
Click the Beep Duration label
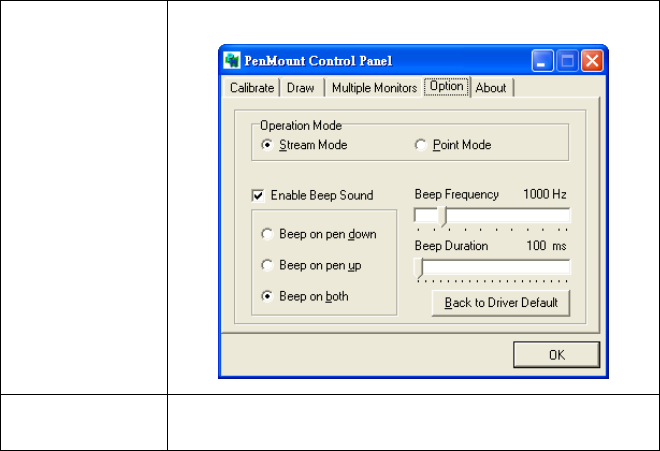click(x=451, y=246)
